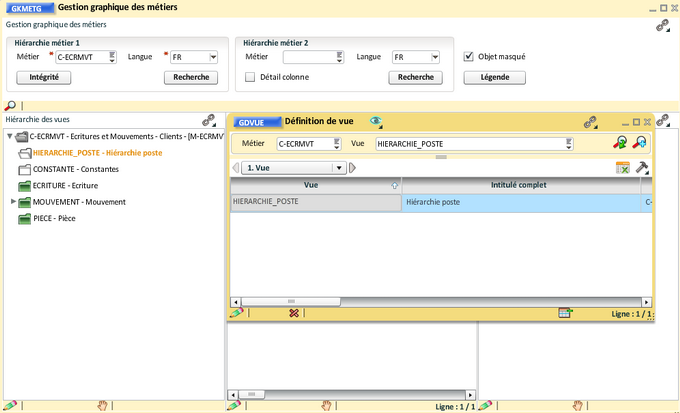
Task: Click the hammer tools icon in view toolbar
Action: click(642, 168)
